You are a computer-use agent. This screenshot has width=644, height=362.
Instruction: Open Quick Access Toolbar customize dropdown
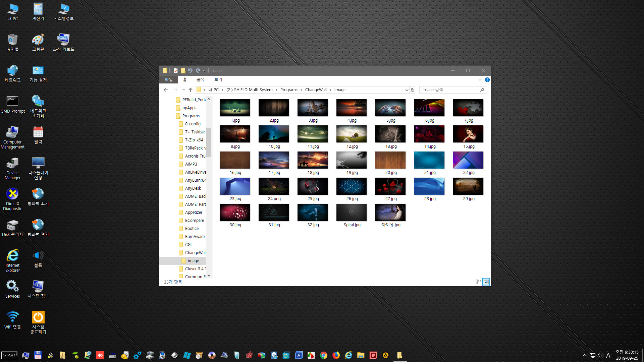(x=204, y=71)
